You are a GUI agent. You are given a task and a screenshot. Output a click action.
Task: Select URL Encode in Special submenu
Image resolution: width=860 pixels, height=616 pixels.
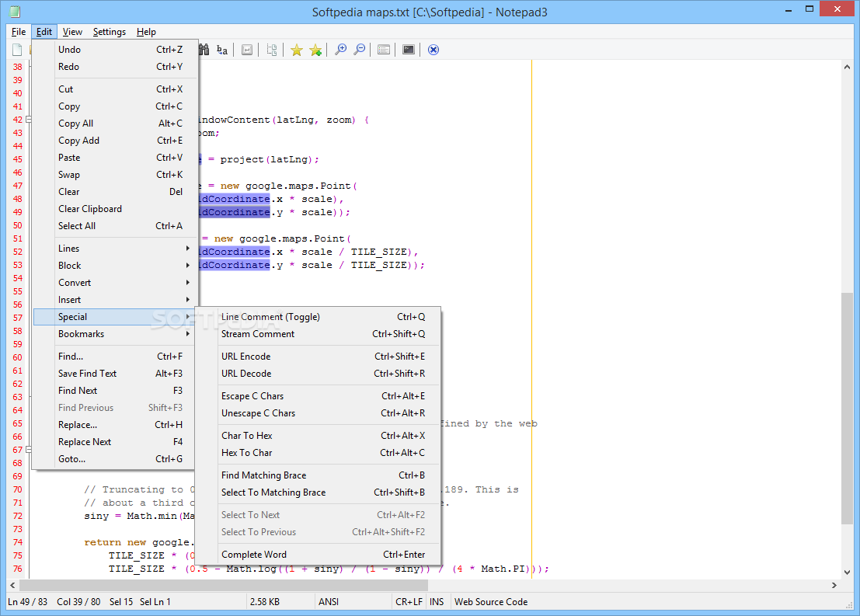coord(318,357)
